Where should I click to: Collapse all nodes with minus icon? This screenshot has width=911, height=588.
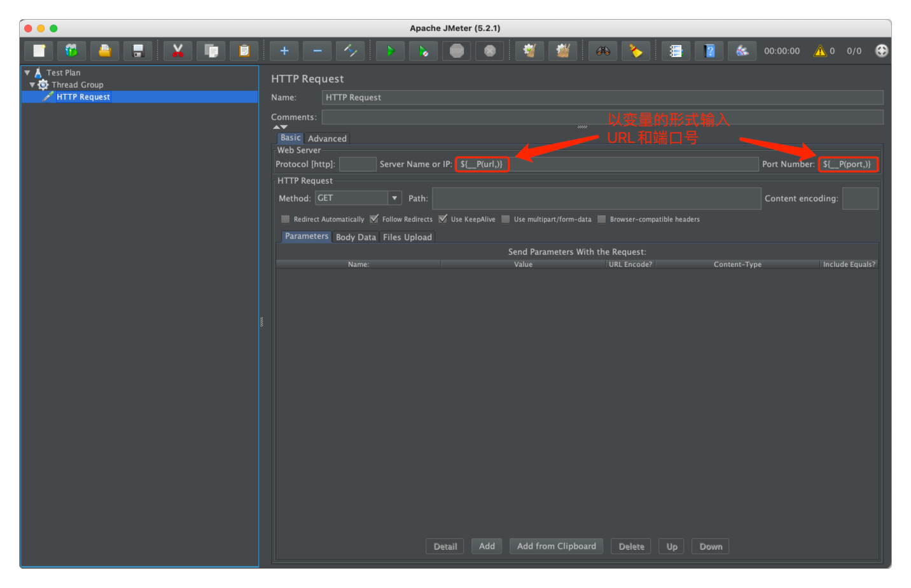pos(317,51)
